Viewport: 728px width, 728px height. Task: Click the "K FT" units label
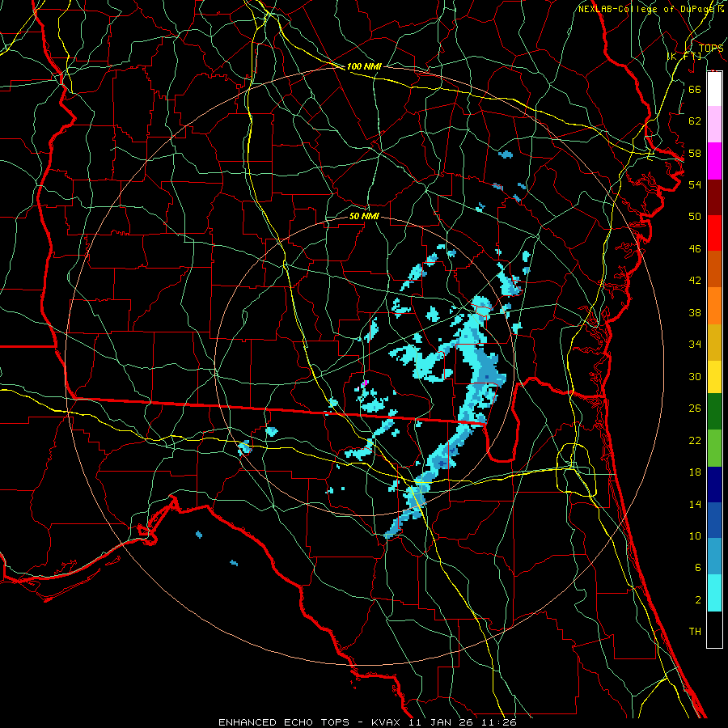pyautogui.click(x=684, y=56)
